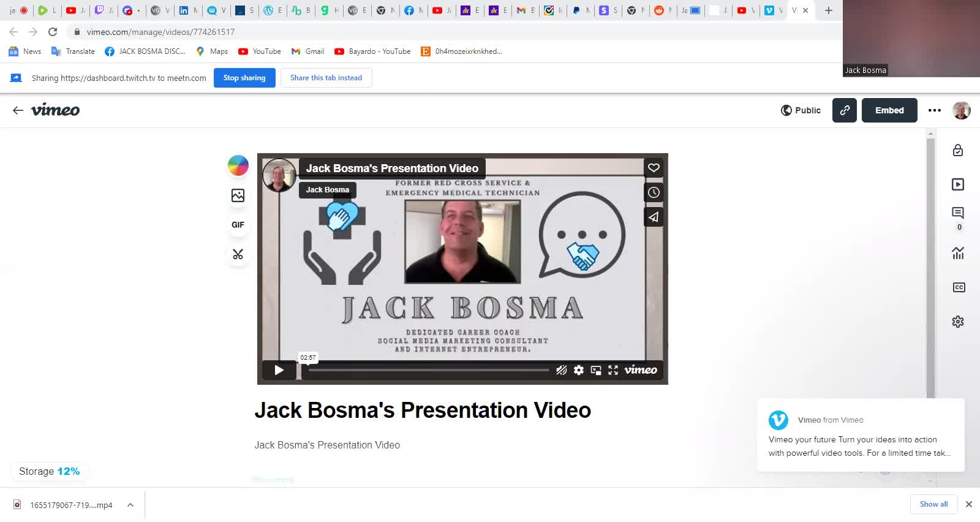Play the presentation video
980x522 pixels.
click(x=279, y=370)
